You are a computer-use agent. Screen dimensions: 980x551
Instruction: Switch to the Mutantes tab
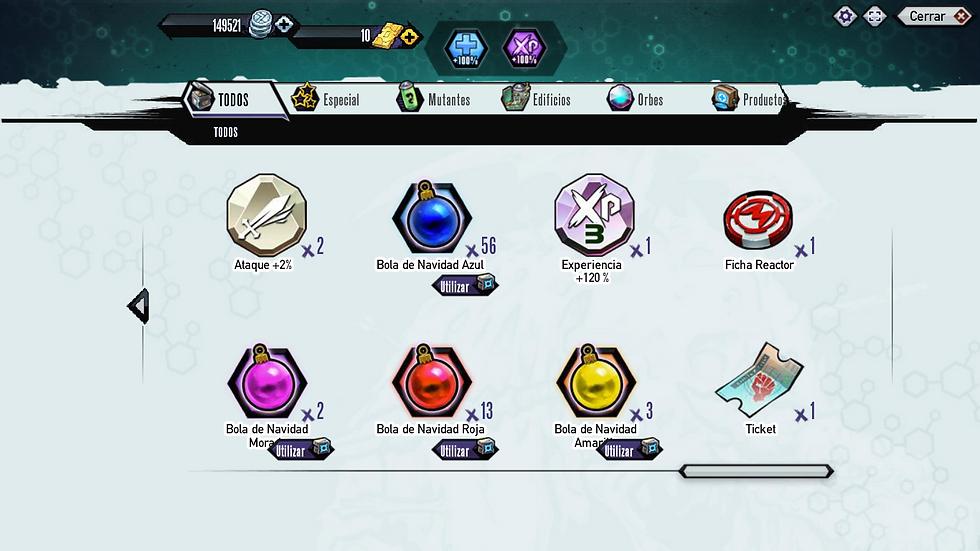(x=433, y=99)
